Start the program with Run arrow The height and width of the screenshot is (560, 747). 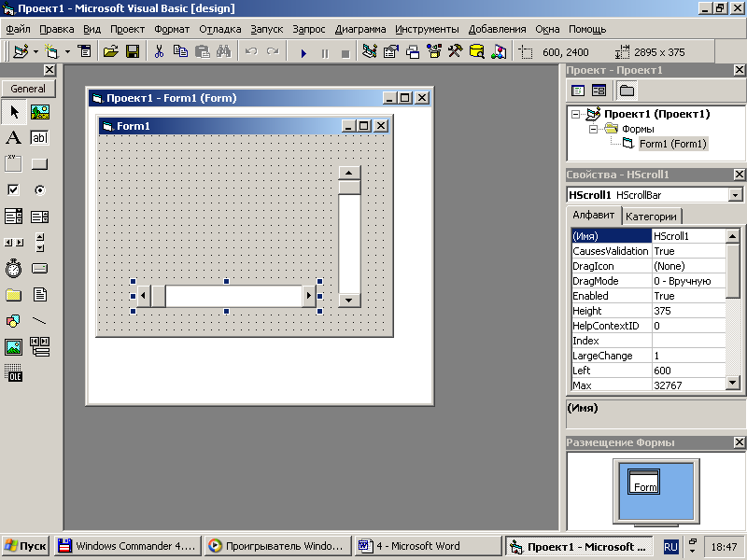(303, 52)
